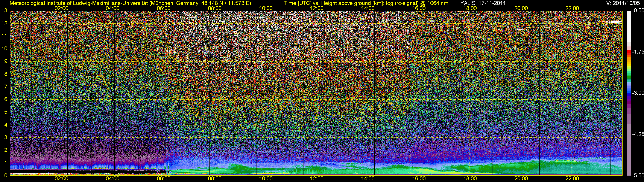Click the 3 km height axis label

(x=6, y=138)
